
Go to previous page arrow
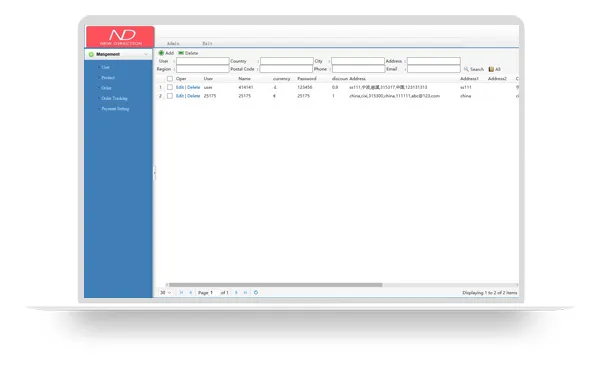click(x=191, y=292)
